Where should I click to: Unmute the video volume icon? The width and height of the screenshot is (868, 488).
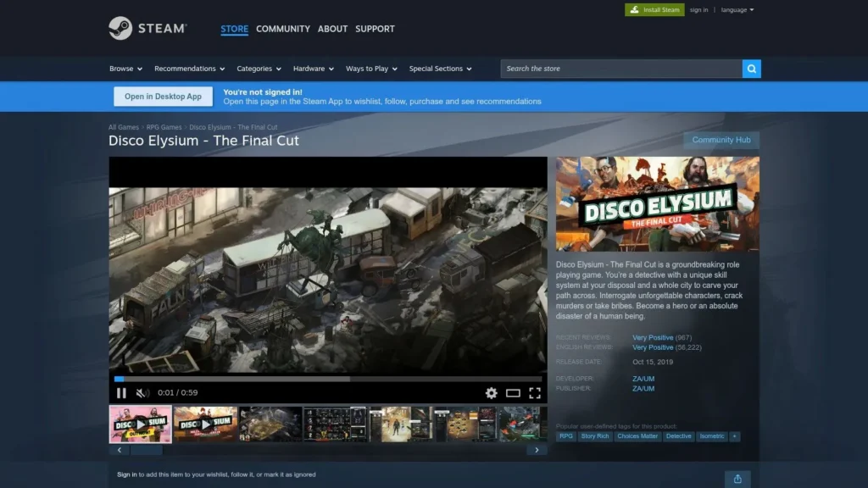click(x=142, y=393)
